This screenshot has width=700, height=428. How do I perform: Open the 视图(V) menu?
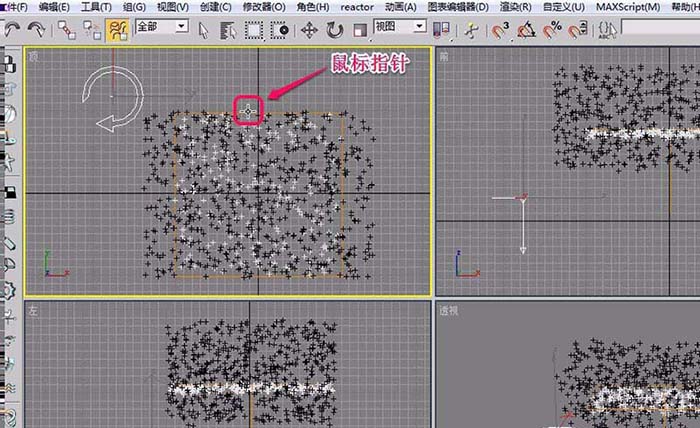[173, 7]
